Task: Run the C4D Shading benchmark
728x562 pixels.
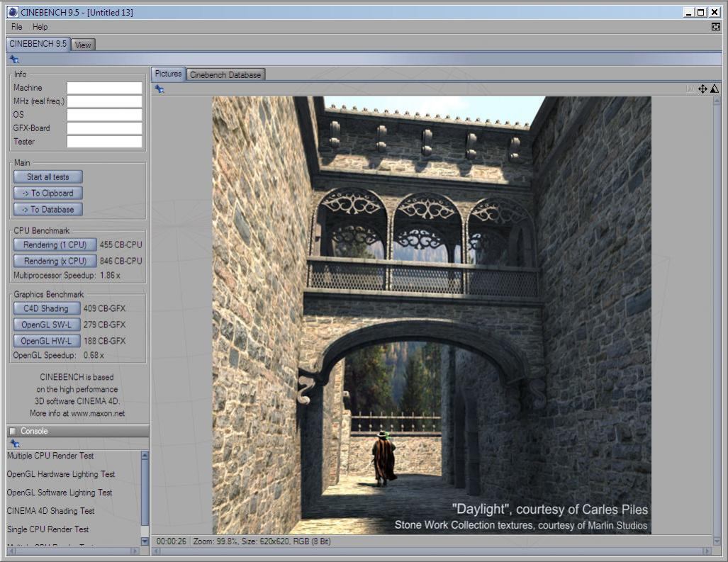Action: point(47,308)
